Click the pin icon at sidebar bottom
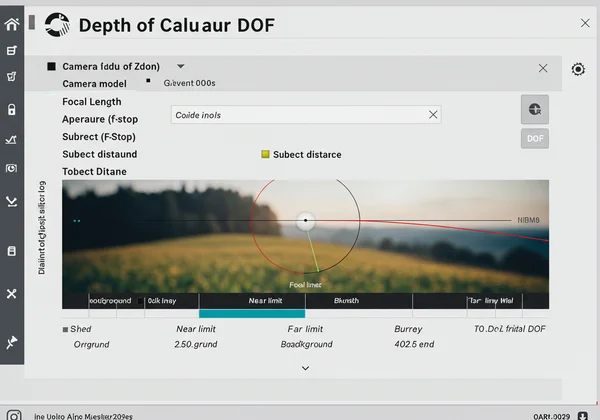This screenshot has height=420, width=600. pyautogui.click(x=12, y=343)
